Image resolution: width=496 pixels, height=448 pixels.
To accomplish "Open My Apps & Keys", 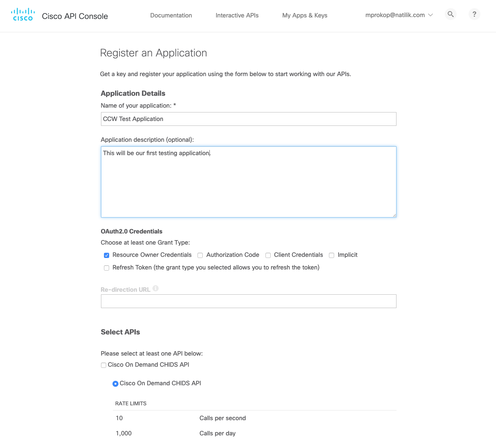I will (x=304, y=16).
